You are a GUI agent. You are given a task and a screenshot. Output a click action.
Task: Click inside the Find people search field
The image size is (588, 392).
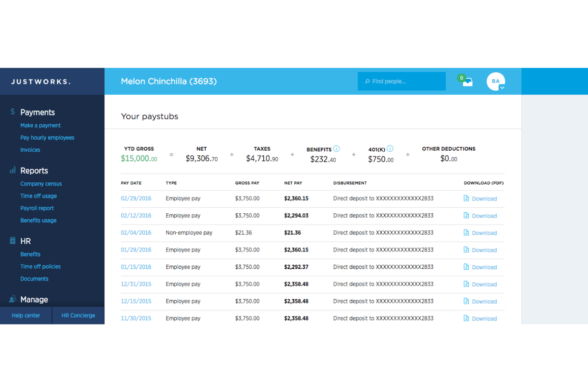tap(401, 81)
